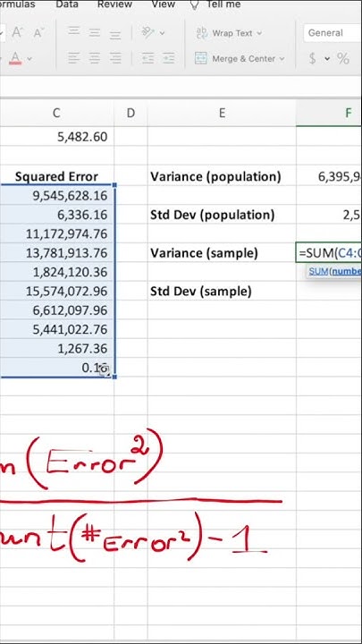Click the SUM link in the formula tooltip

click(318, 271)
